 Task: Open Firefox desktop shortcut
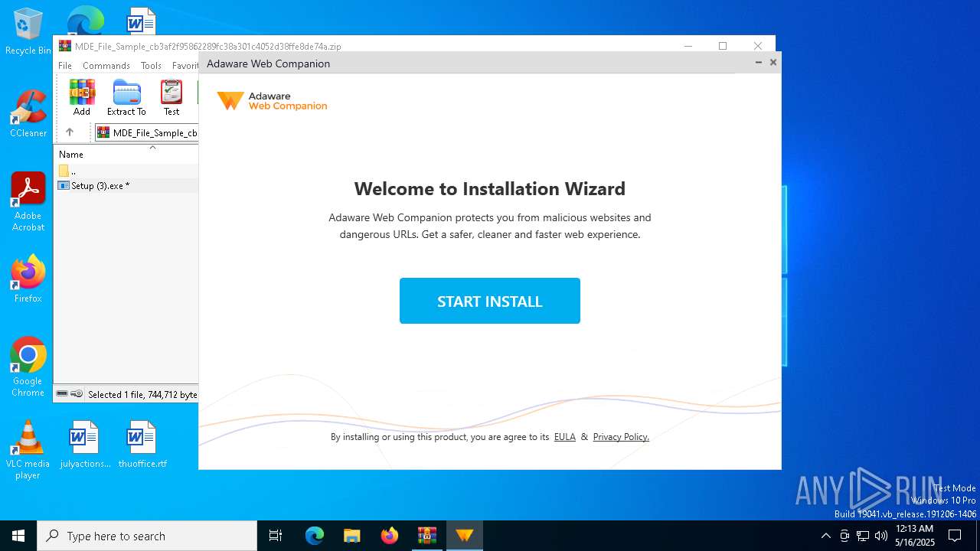[28, 279]
